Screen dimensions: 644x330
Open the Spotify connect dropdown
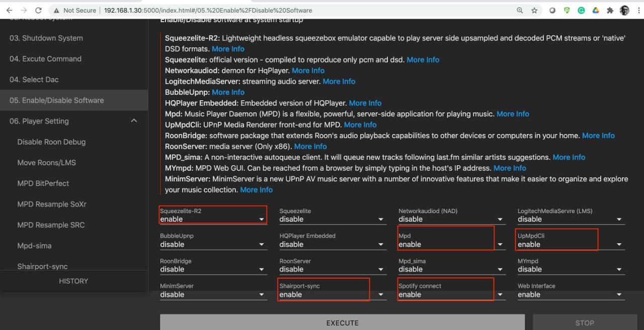(x=451, y=294)
